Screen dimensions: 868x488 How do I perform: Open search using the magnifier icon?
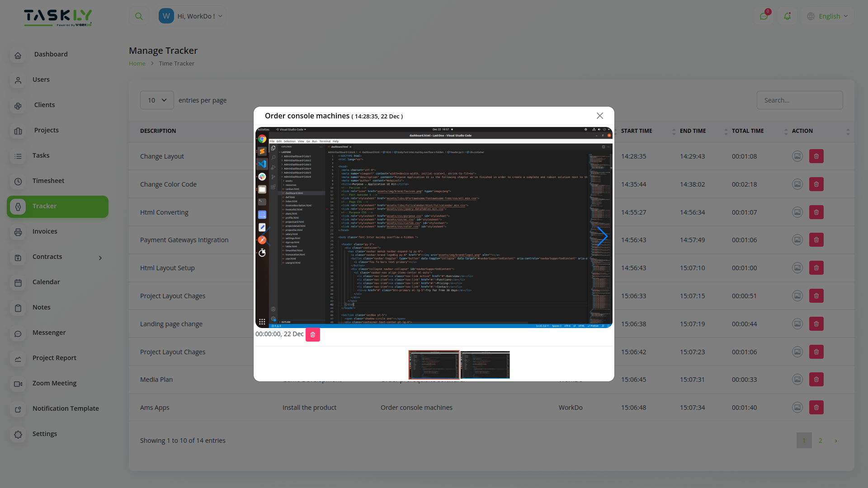pos(139,16)
